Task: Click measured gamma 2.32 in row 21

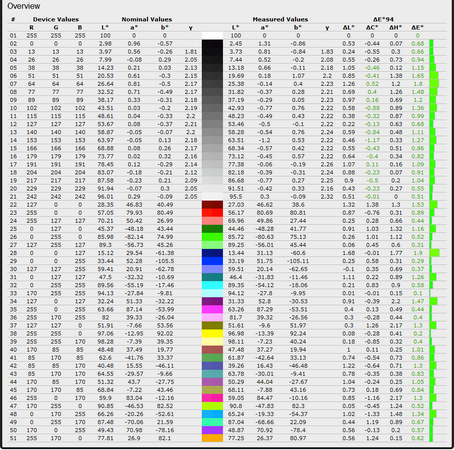Action: (x=327, y=197)
